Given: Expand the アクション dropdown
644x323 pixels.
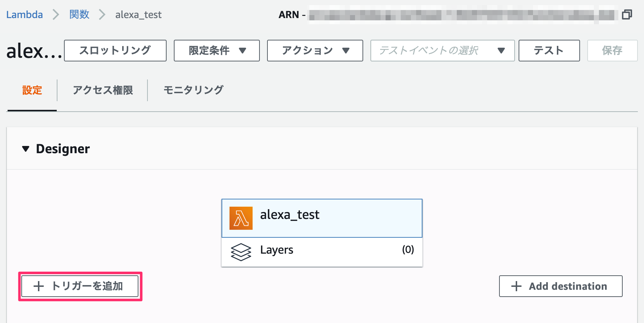Looking at the screenshot, I should pos(315,51).
